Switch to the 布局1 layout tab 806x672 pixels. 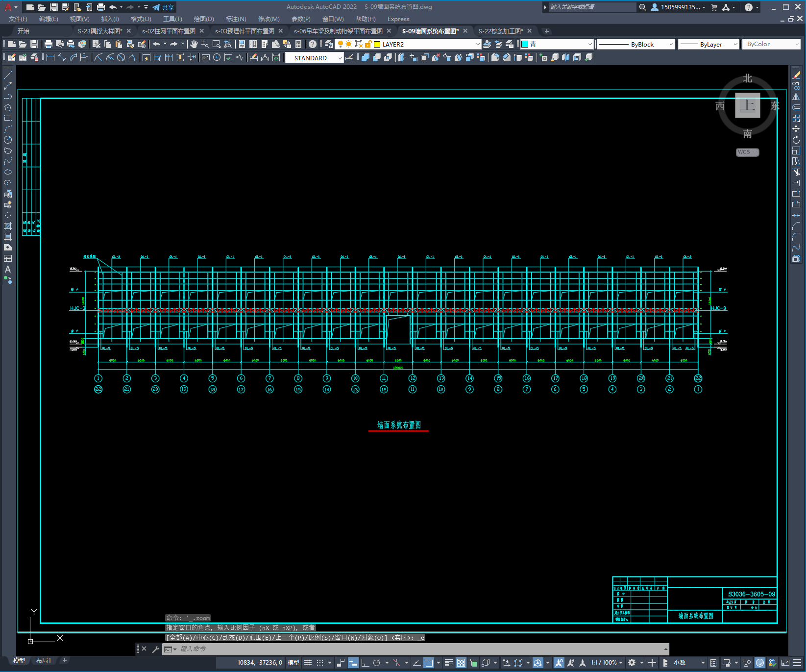point(44,661)
